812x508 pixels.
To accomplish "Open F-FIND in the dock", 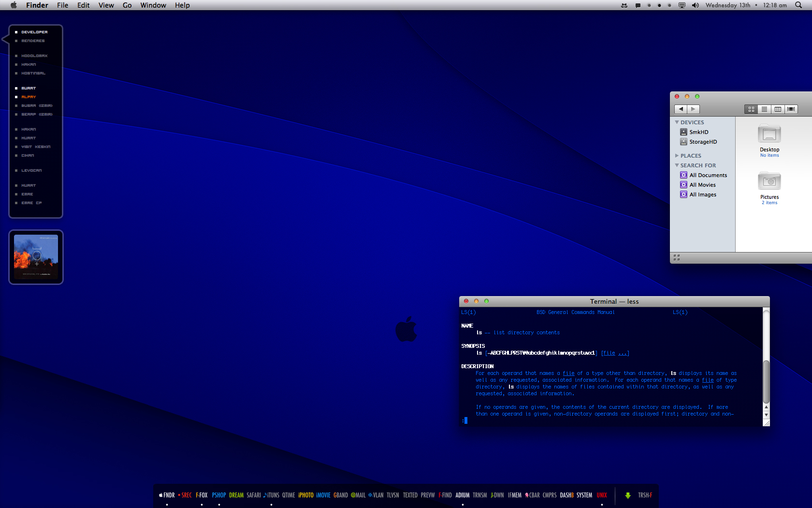I will (445, 495).
